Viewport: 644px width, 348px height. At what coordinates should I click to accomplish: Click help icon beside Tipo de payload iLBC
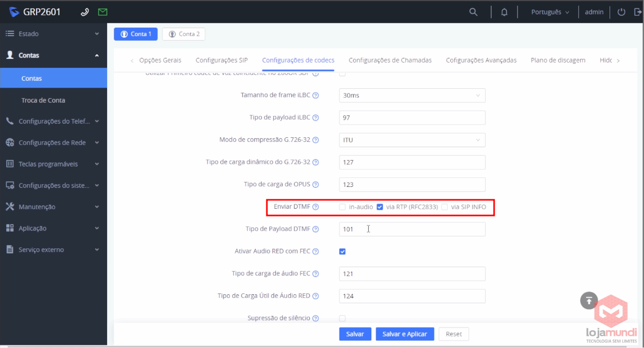click(x=315, y=118)
